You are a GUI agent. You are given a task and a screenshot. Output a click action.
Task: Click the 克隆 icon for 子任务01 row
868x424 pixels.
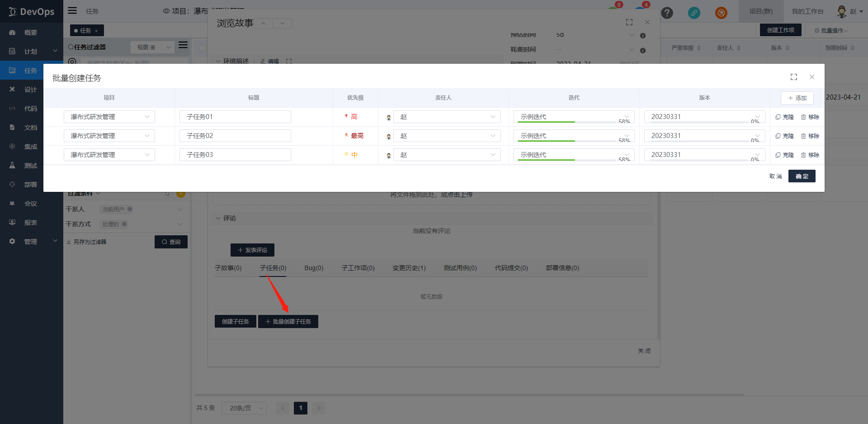784,117
